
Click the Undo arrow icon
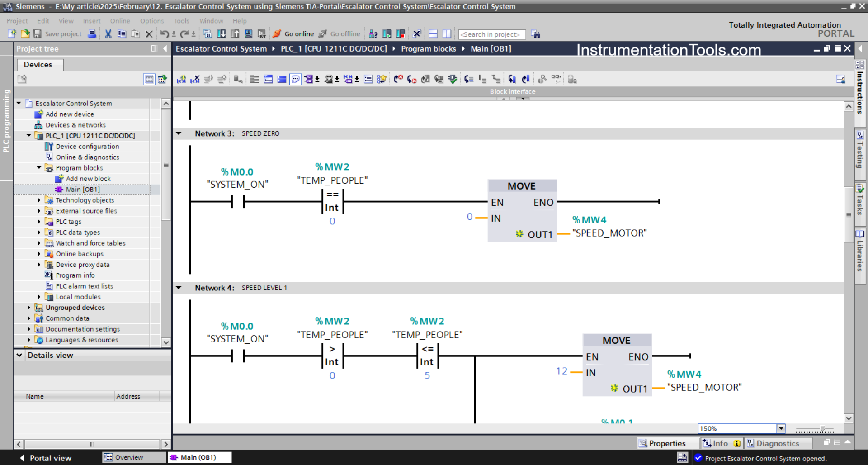164,34
